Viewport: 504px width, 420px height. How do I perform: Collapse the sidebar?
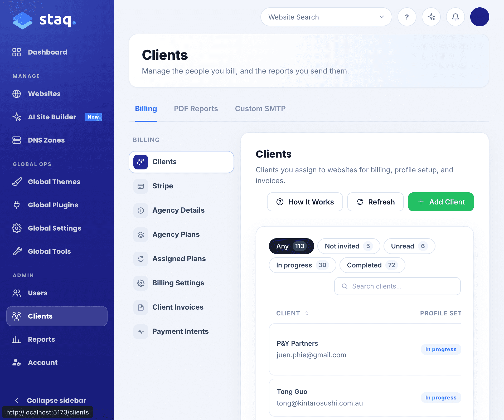pyautogui.click(x=50, y=401)
